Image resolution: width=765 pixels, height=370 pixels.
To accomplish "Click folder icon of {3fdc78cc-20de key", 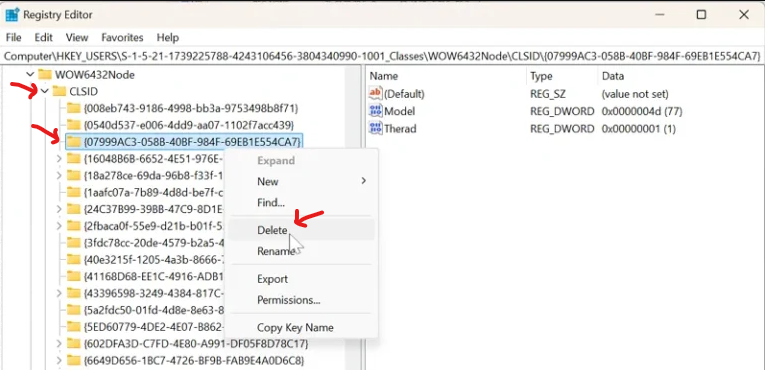I will (73, 242).
